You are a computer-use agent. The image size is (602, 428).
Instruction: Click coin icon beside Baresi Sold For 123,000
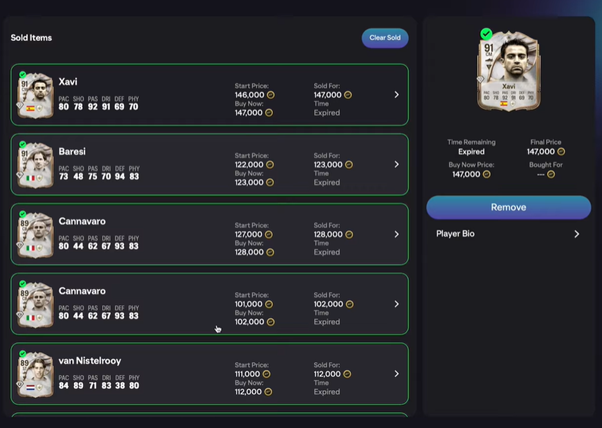[349, 165]
